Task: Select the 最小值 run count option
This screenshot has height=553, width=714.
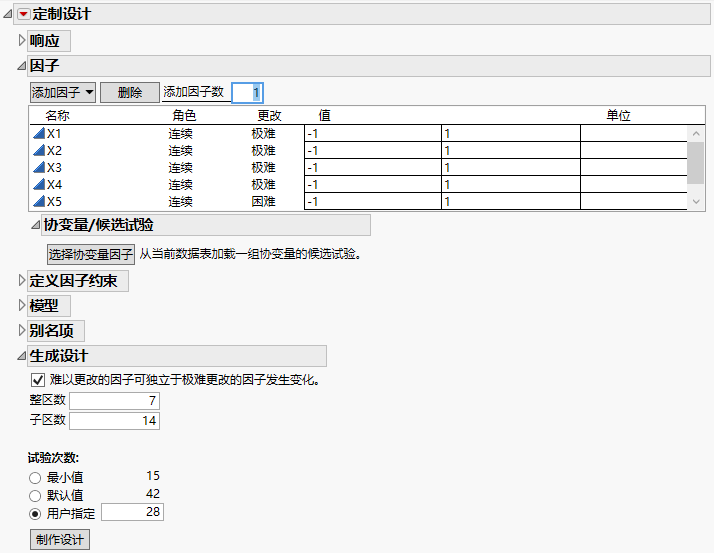Action: tap(35, 478)
